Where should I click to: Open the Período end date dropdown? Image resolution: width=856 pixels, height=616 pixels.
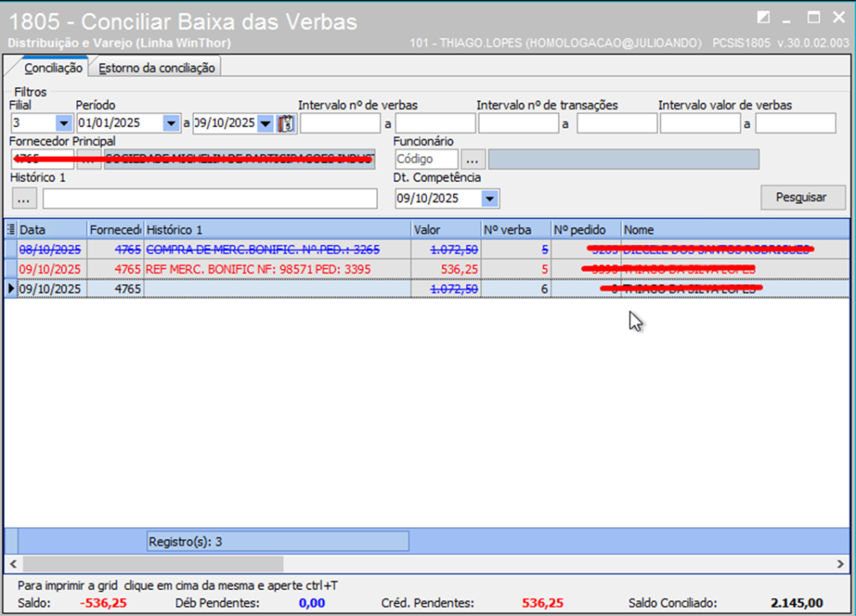266,124
